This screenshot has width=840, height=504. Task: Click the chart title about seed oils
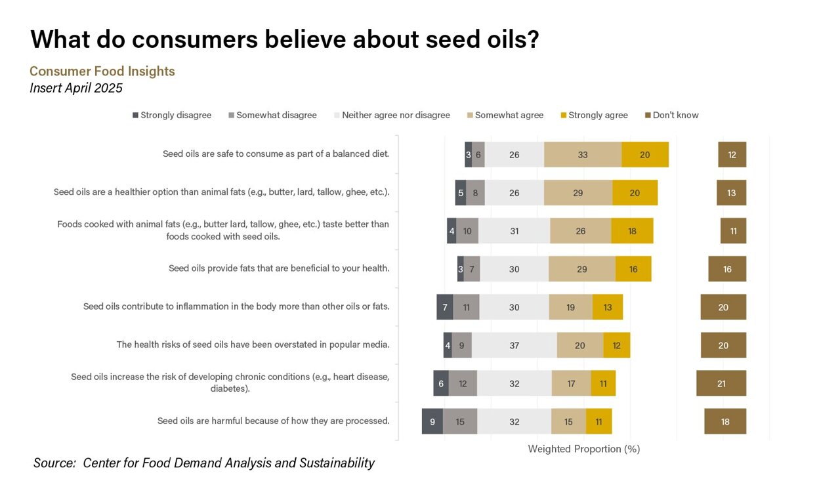285,39
